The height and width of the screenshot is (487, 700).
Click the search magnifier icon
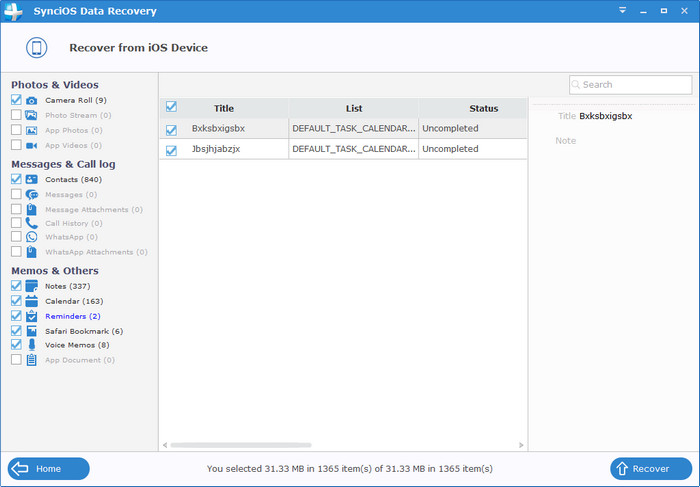576,84
